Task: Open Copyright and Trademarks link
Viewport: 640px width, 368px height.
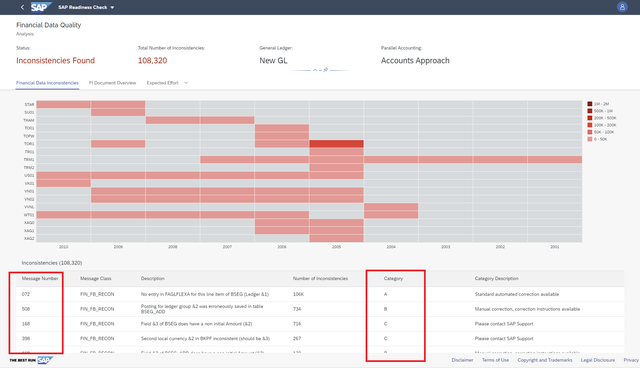Action: pyautogui.click(x=545, y=360)
